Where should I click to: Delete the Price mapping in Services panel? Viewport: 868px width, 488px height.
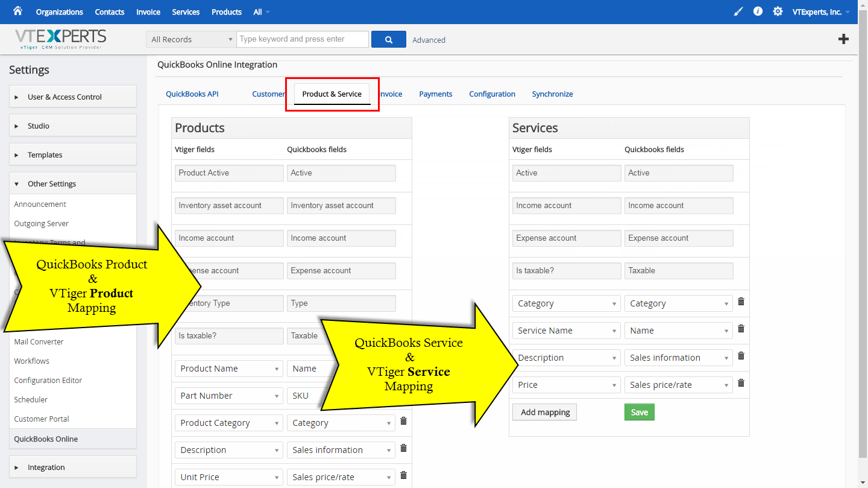(x=741, y=383)
